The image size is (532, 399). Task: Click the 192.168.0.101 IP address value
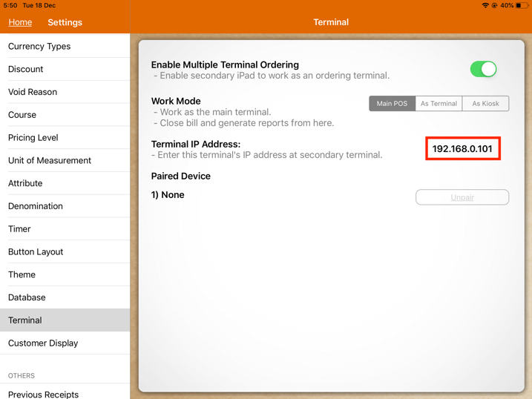point(462,148)
